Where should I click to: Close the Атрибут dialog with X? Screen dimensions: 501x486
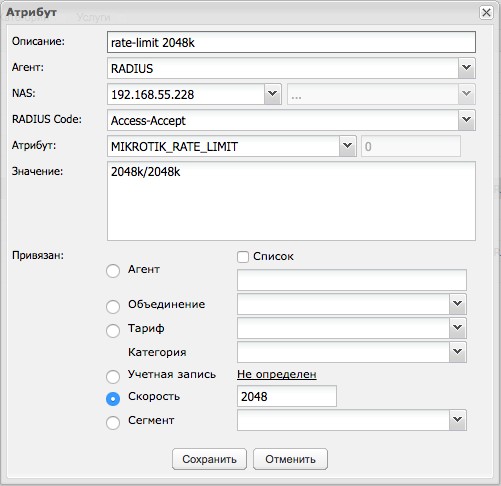coord(486,13)
